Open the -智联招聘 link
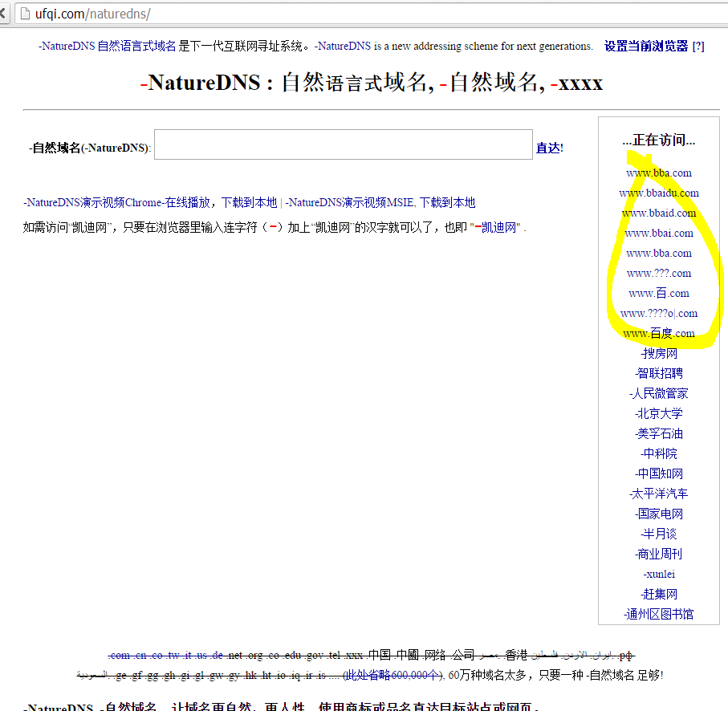728x711 pixels. [658, 373]
